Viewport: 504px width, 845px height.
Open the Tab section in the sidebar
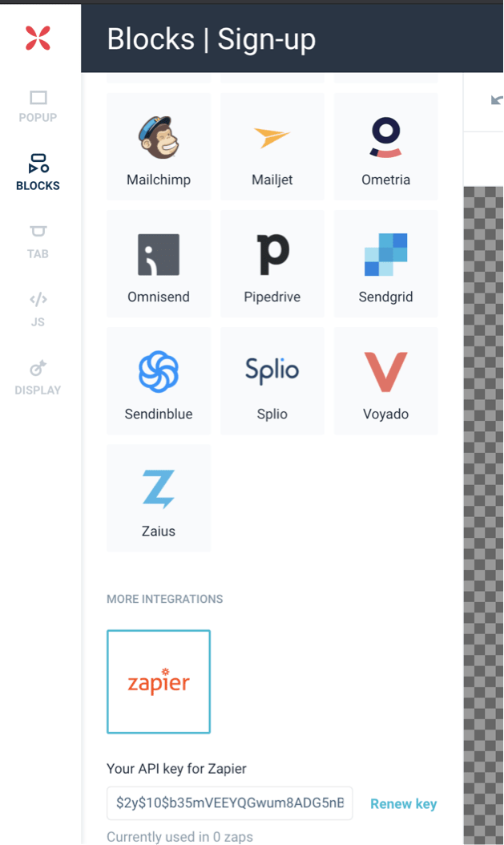(38, 242)
